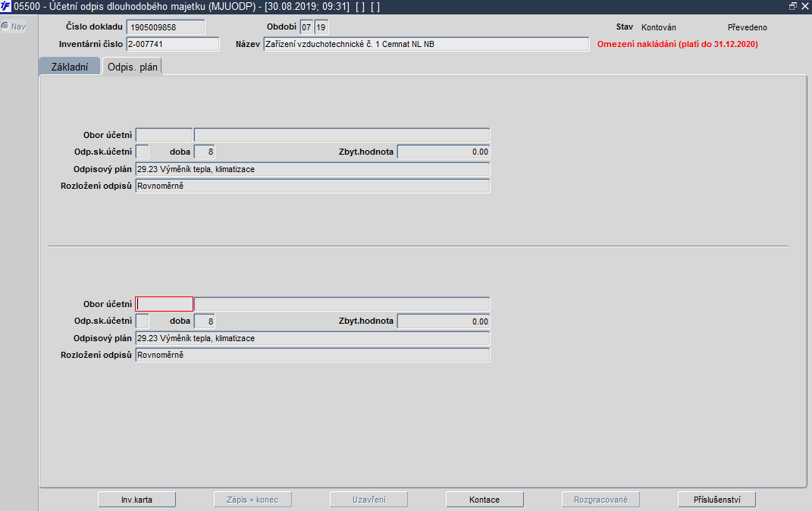
Task: Click the Název field Zařízení vzduchotechnické
Action: point(426,44)
